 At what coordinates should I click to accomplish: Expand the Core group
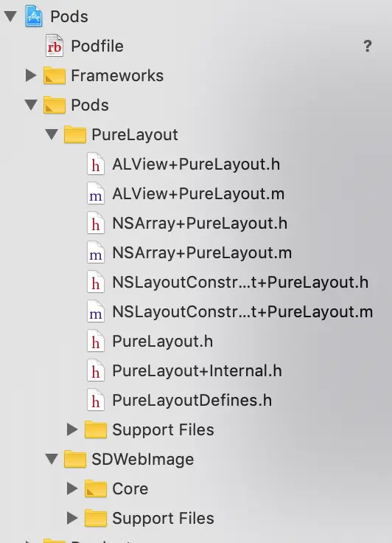point(72,488)
